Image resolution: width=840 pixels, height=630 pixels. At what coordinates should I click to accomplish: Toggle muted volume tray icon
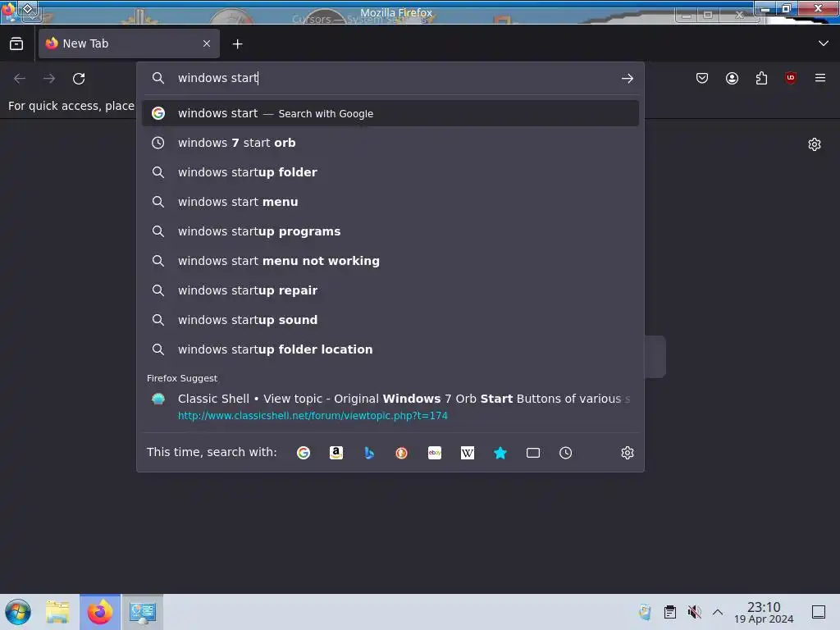pyautogui.click(x=694, y=612)
